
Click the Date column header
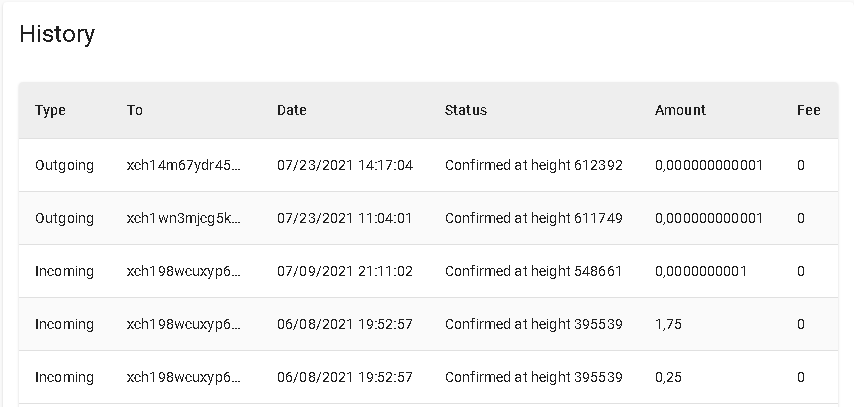[x=291, y=110]
